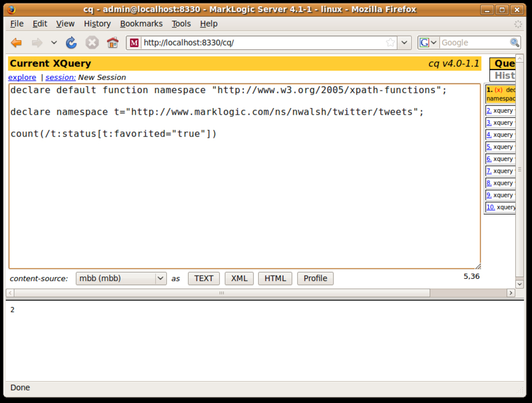Select query buffer 2

[x=489, y=111]
